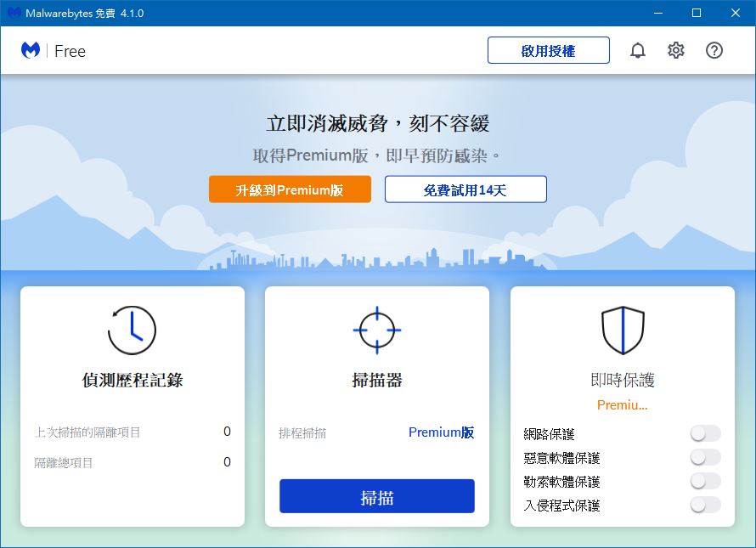This screenshot has width=756, height=548.
Task: Close the Malwarebytes window
Action: (x=736, y=13)
